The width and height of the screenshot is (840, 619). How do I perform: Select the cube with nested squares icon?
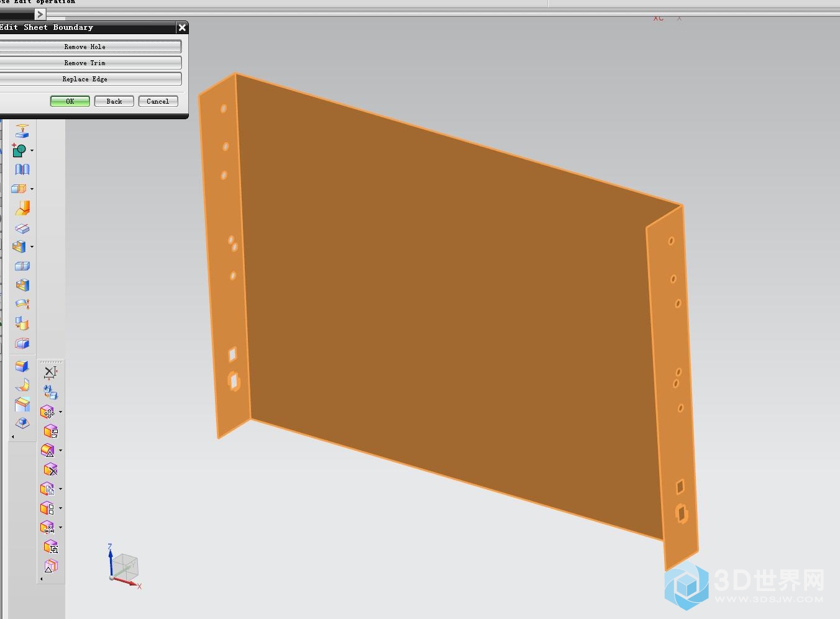[51, 546]
